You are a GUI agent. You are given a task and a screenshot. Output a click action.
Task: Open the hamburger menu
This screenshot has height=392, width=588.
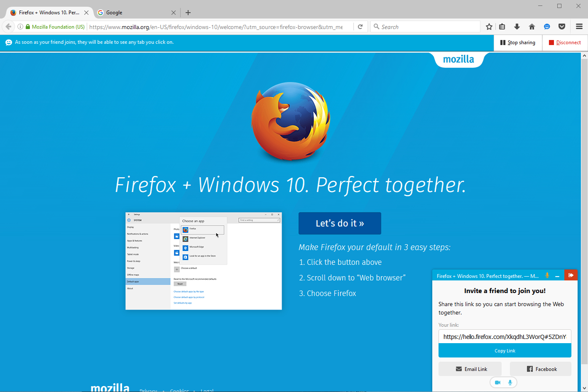[579, 27]
